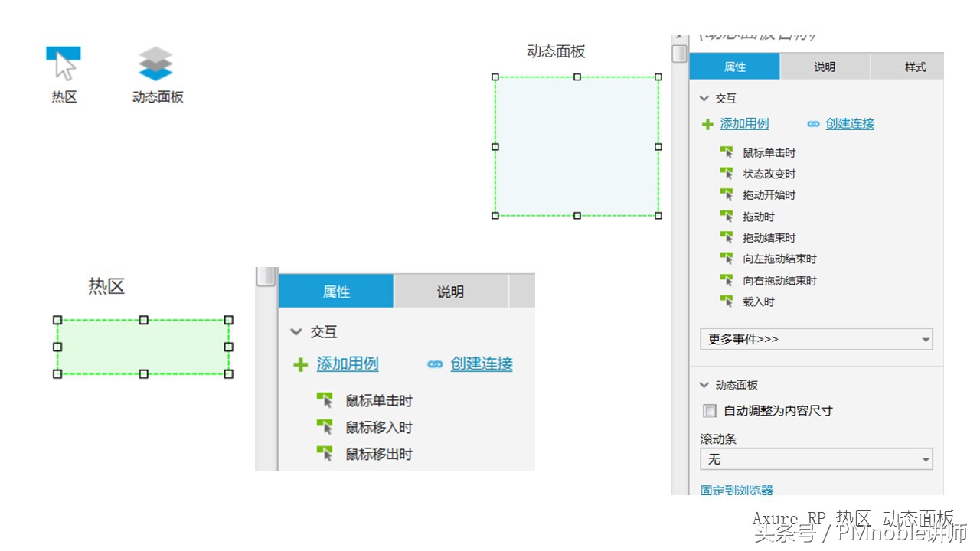
Task: Click the green plus icon beside 添加用例
Action: 707,123
